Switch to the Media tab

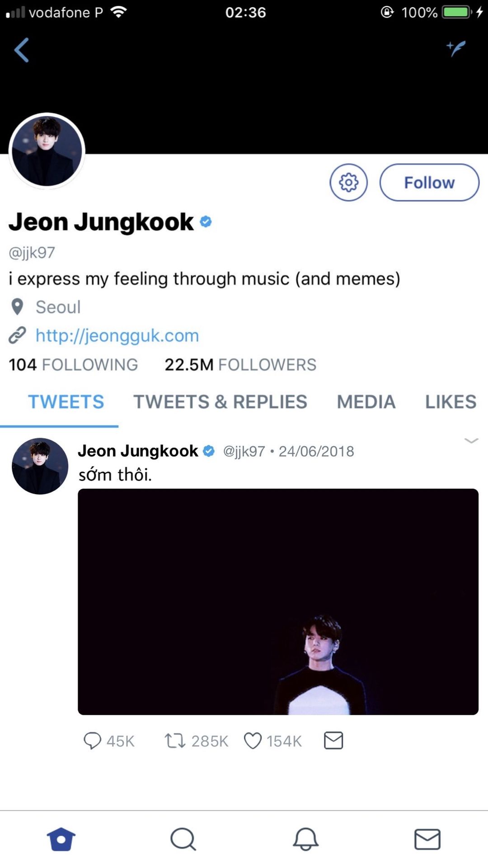pos(366,402)
